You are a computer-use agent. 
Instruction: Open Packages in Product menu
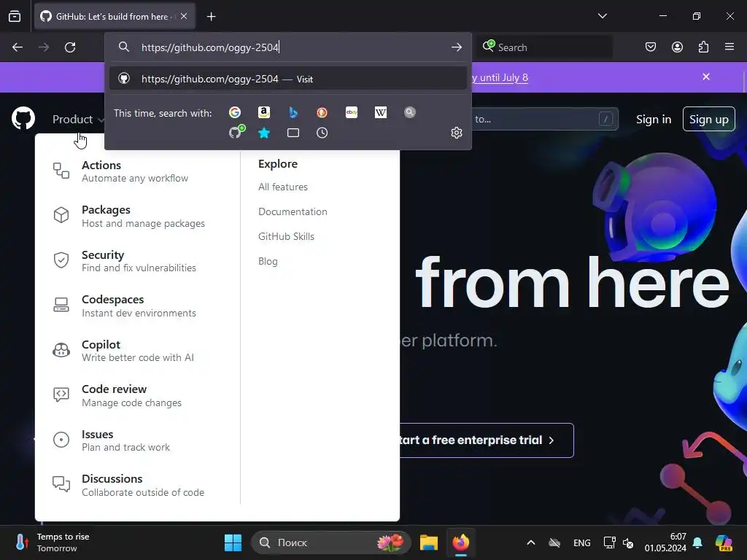tap(128, 216)
